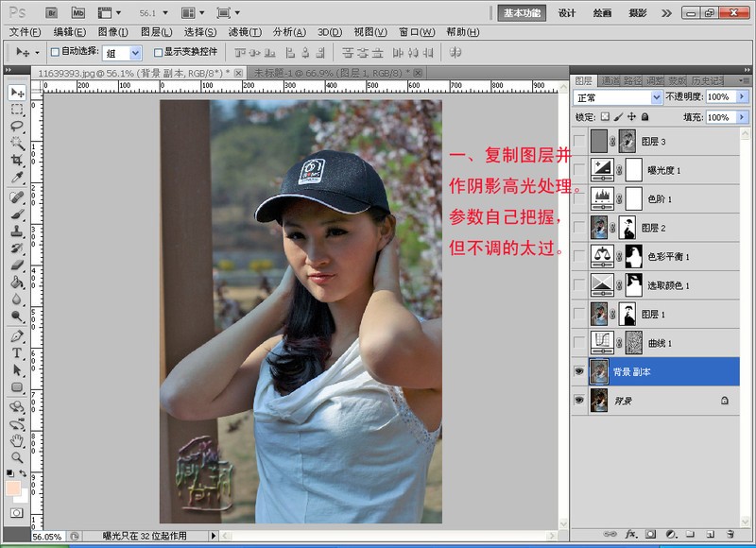Hide the 背景 副本 layer
The width and height of the screenshot is (756, 548).
click(x=579, y=372)
